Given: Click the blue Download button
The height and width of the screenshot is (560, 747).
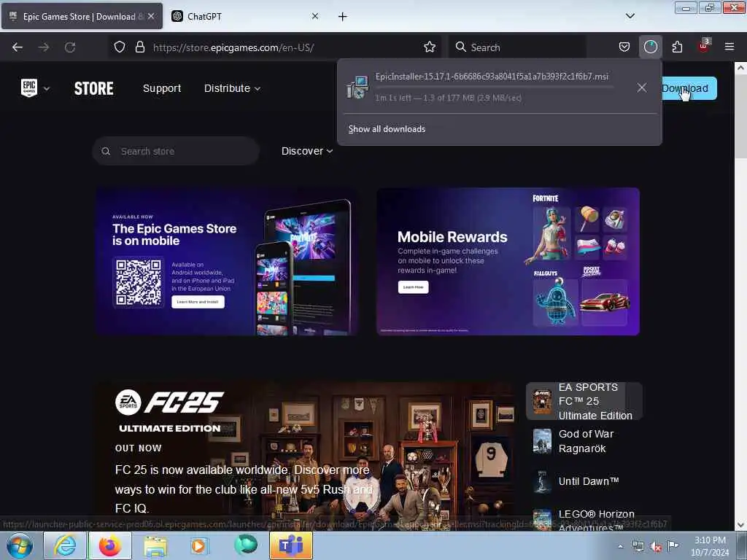Looking at the screenshot, I should click(689, 88).
